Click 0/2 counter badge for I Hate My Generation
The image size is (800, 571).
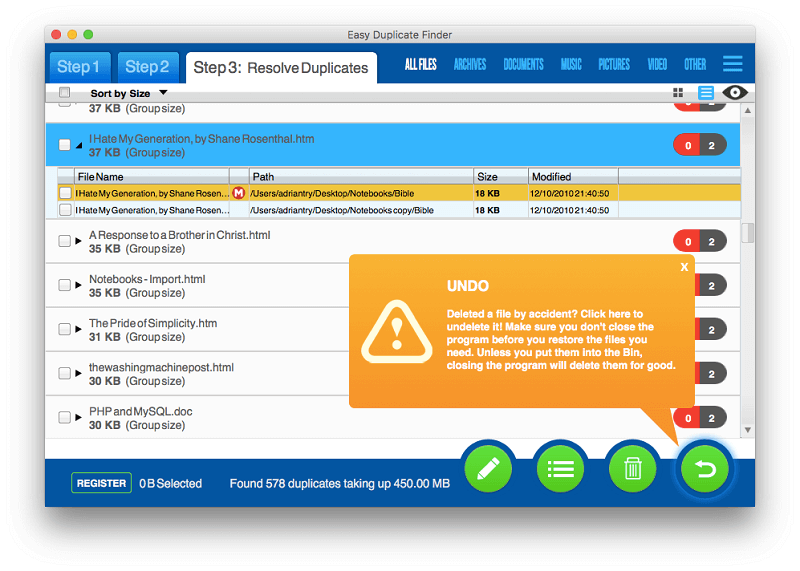[699, 145]
